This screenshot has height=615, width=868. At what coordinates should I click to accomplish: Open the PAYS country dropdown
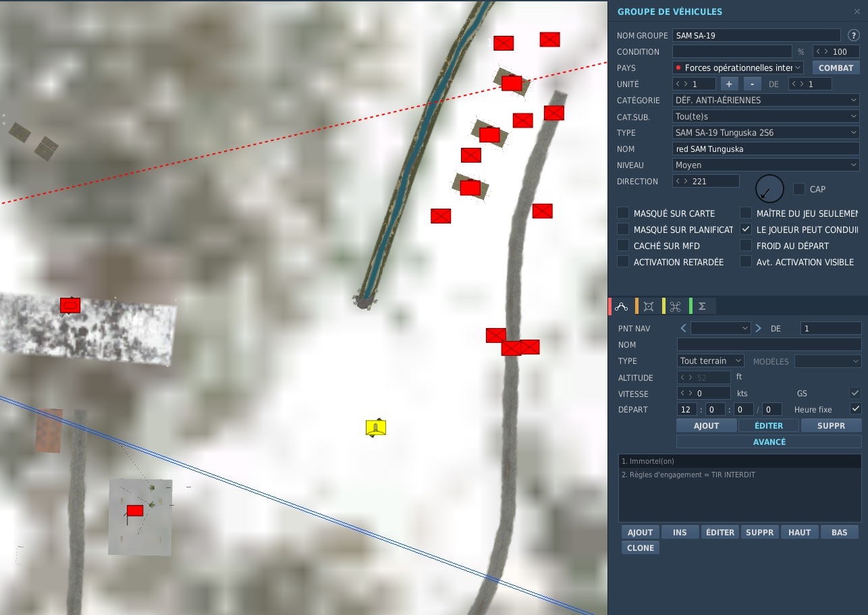pyautogui.click(x=738, y=68)
